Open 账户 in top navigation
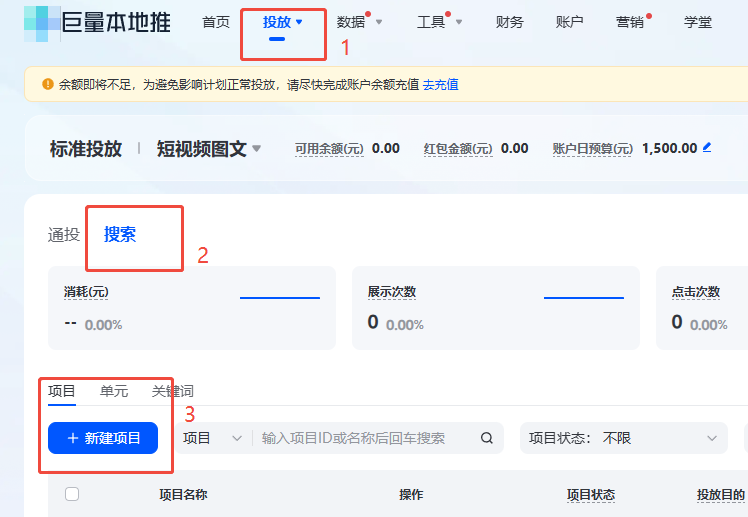Image resolution: width=748 pixels, height=517 pixels. pyautogui.click(x=570, y=22)
